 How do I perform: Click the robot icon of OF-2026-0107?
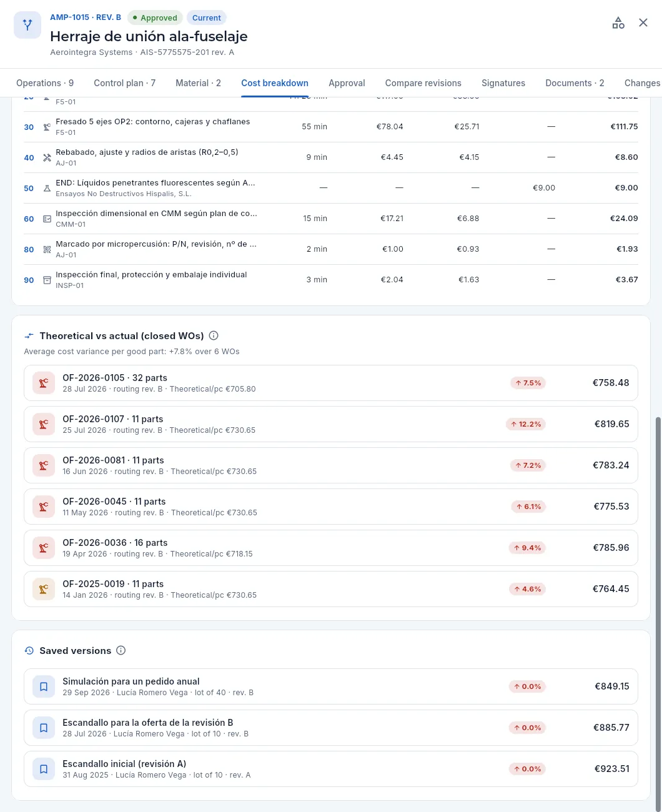[x=44, y=424]
